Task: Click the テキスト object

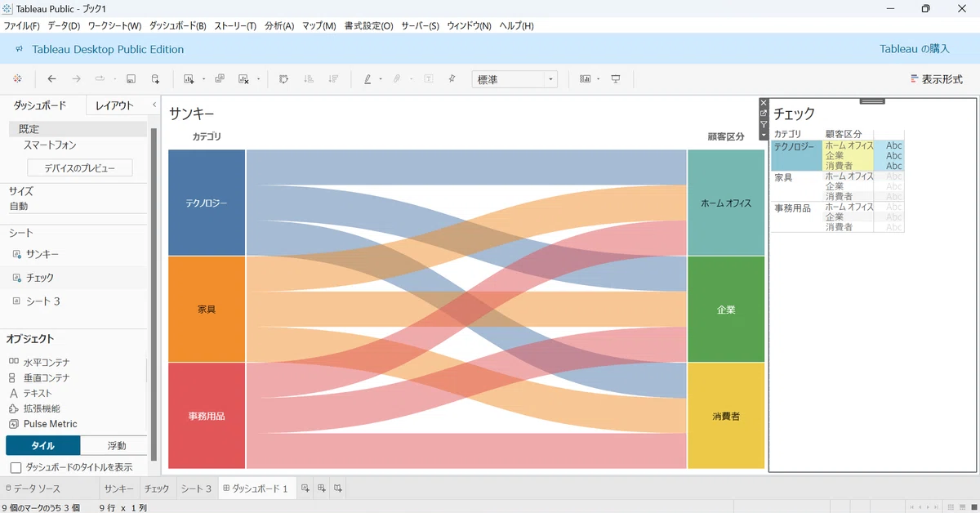Action: coord(31,393)
